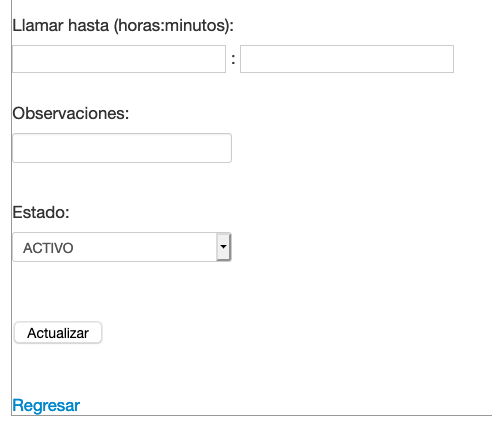
Task: Click the colon separator between time fields
Action: [x=233, y=60]
